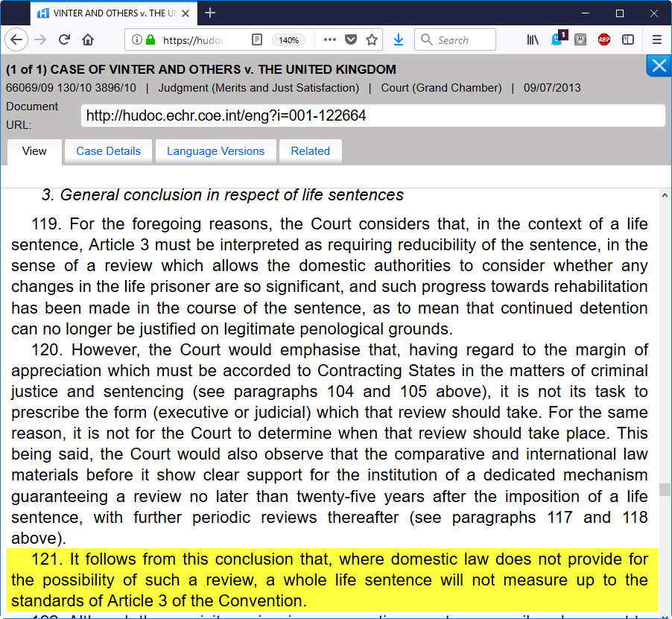Reset the 140% zoom level
The width and height of the screenshot is (672, 619).
[288, 40]
